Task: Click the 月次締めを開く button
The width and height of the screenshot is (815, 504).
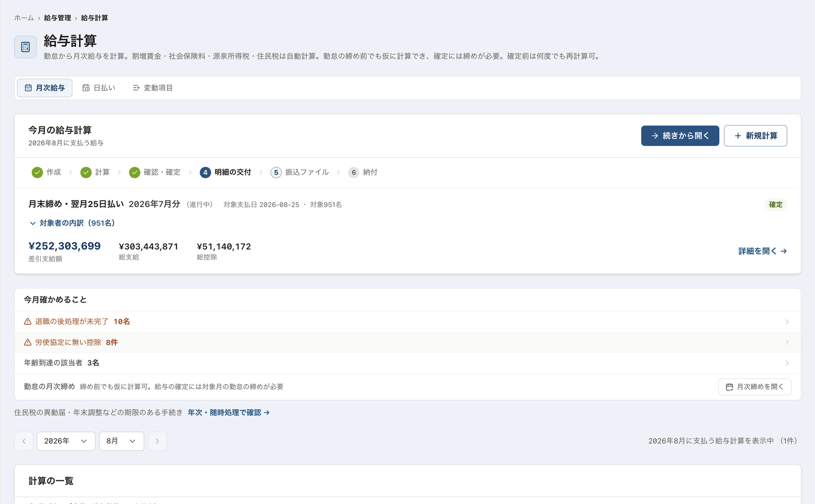Action: point(755,387)
